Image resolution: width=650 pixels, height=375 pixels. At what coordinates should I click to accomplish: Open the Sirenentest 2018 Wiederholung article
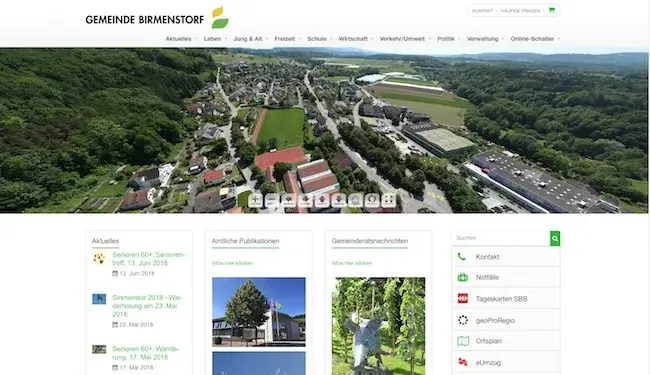coord(147,306)
